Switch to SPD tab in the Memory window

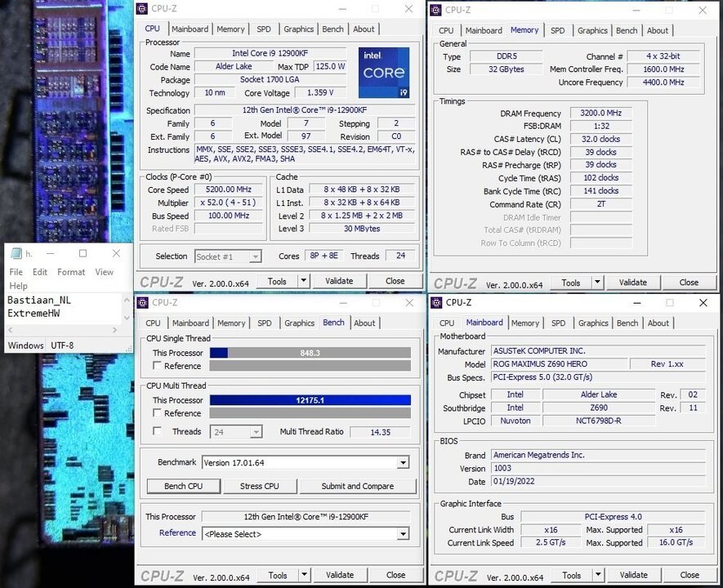point(557,30)
